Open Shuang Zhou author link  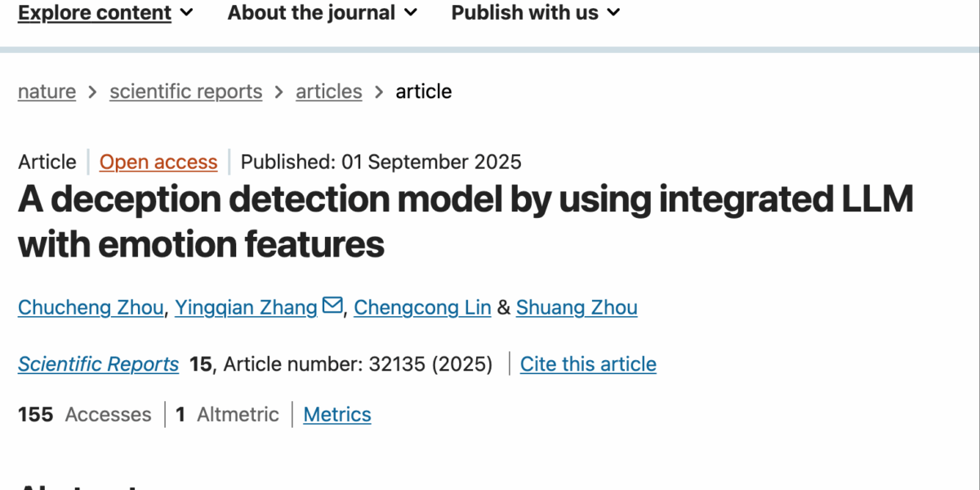577,307
